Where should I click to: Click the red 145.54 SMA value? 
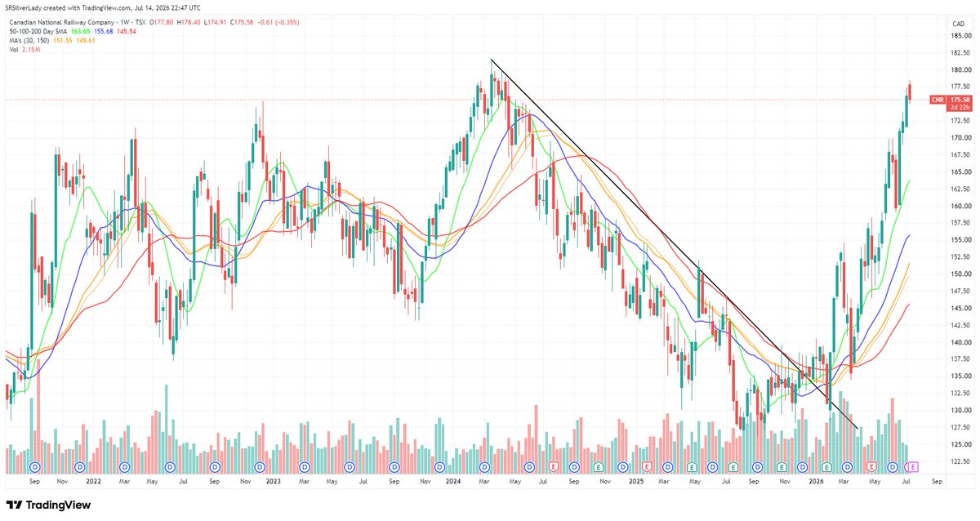point(127,31)
